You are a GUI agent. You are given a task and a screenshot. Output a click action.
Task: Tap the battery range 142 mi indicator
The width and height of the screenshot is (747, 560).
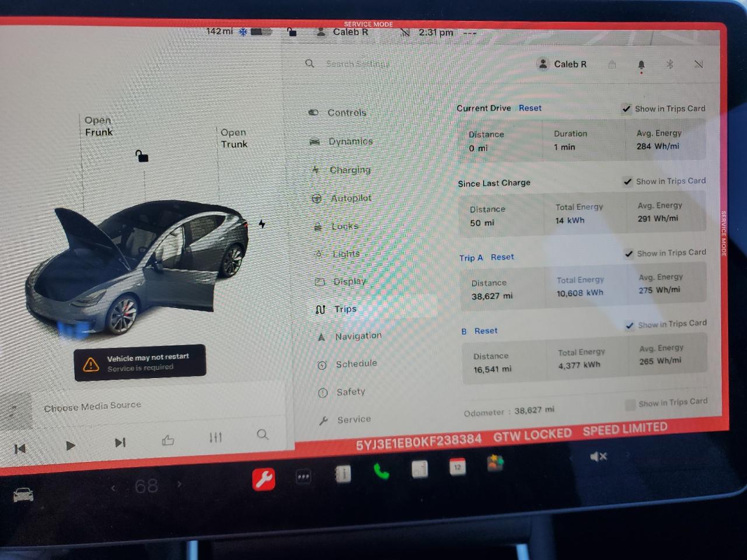point(219,31)
